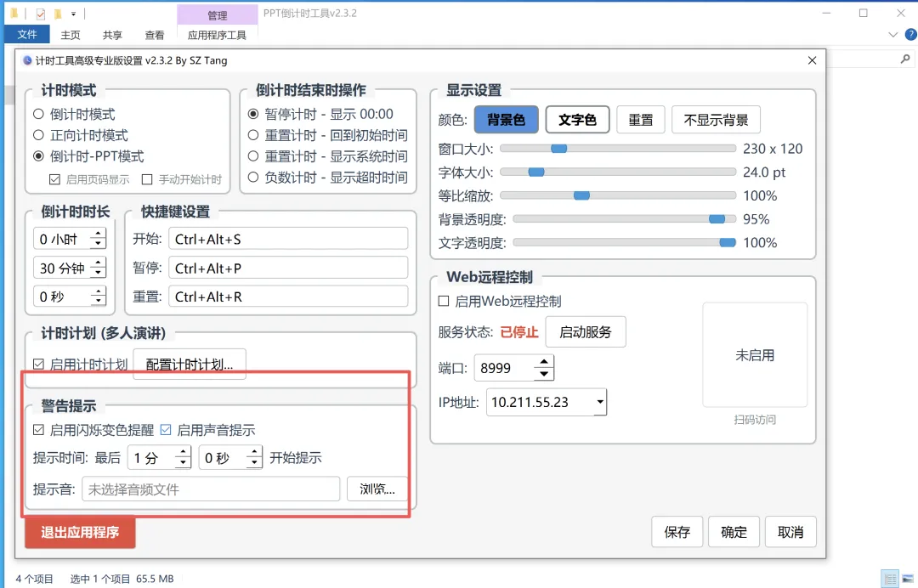Decrease the port 8999 spinner
Viewport: 918px width, 588px height.
[544, 373]
